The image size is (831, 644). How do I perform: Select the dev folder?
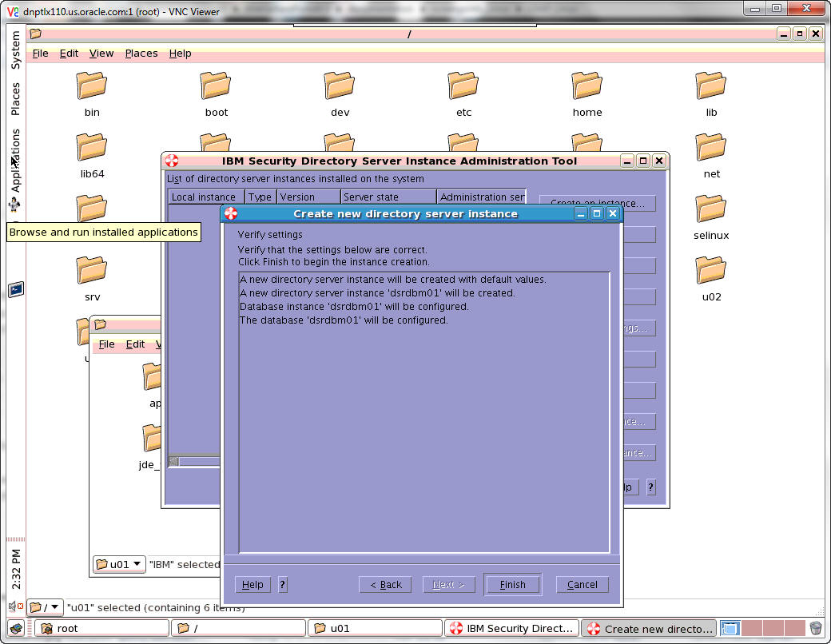(340, 85)
